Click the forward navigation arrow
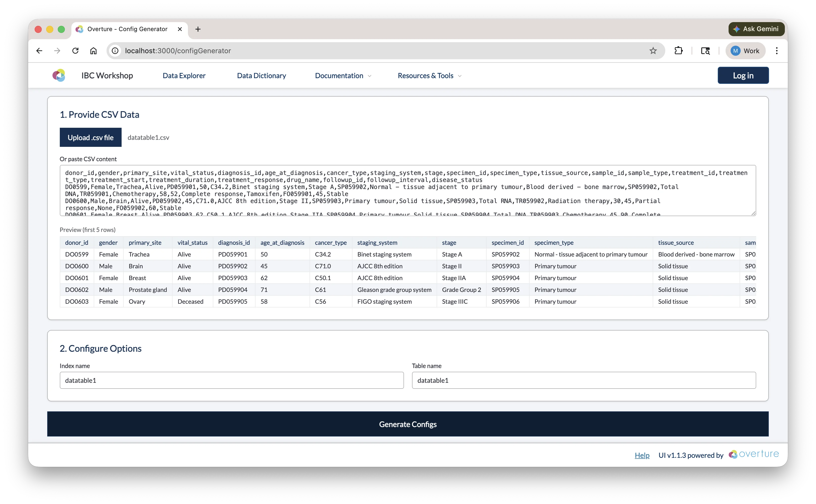 point(57,51)
